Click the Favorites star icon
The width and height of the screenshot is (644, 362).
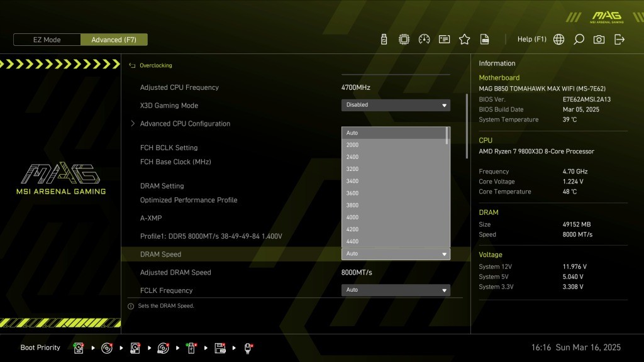464,40
